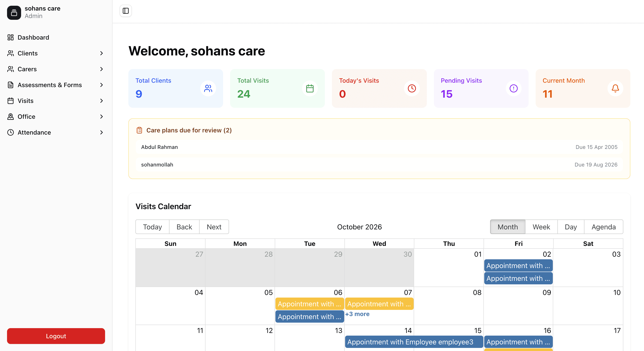Click the Current Month bell icon

[615, 88]
